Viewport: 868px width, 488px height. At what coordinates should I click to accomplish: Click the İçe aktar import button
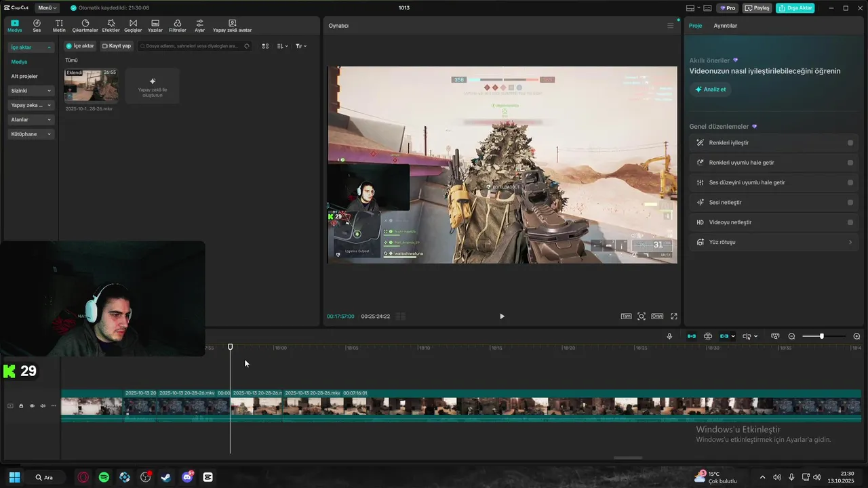(x=80, y=46)
